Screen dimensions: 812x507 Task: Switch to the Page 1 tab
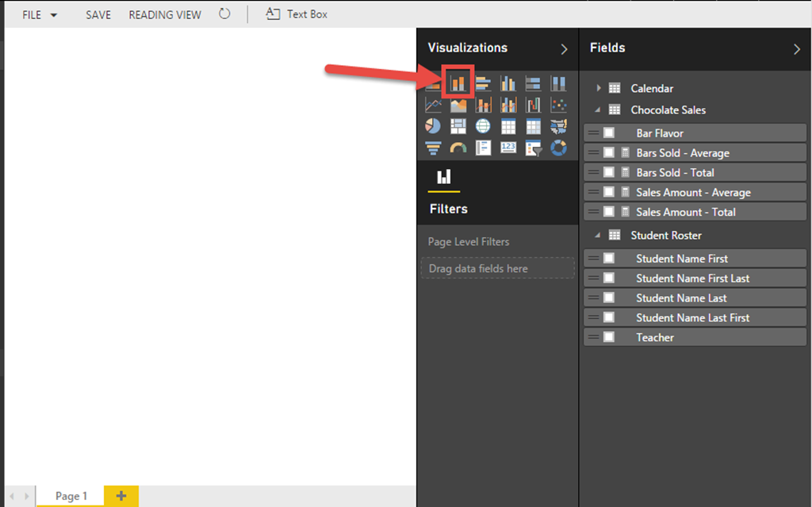coord(71,496)
